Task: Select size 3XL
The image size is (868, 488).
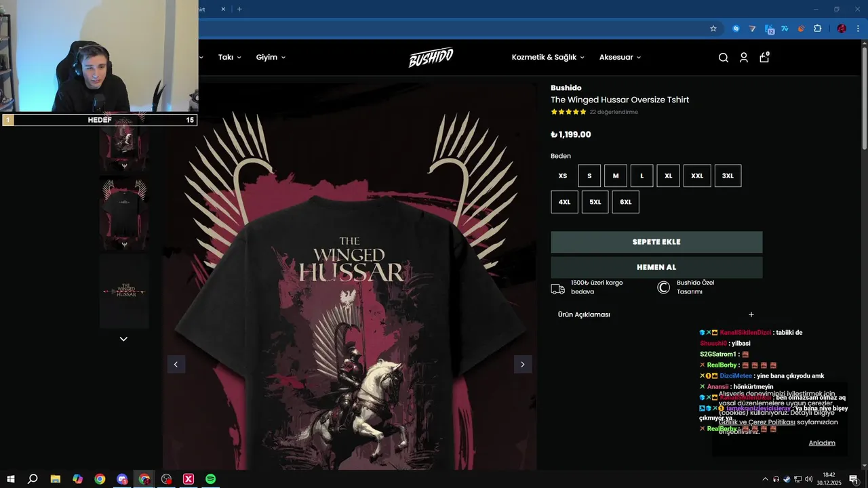Action: pyautogui.click(x=728, y=176)
